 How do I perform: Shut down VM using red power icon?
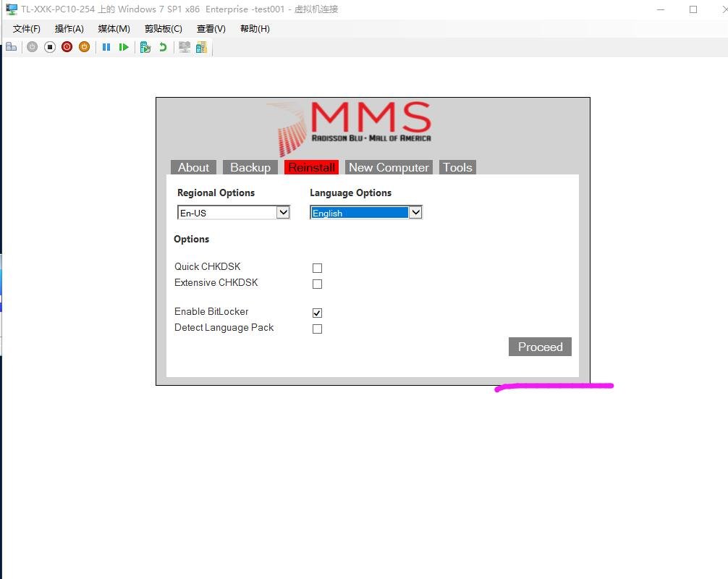tap(67, 47)
